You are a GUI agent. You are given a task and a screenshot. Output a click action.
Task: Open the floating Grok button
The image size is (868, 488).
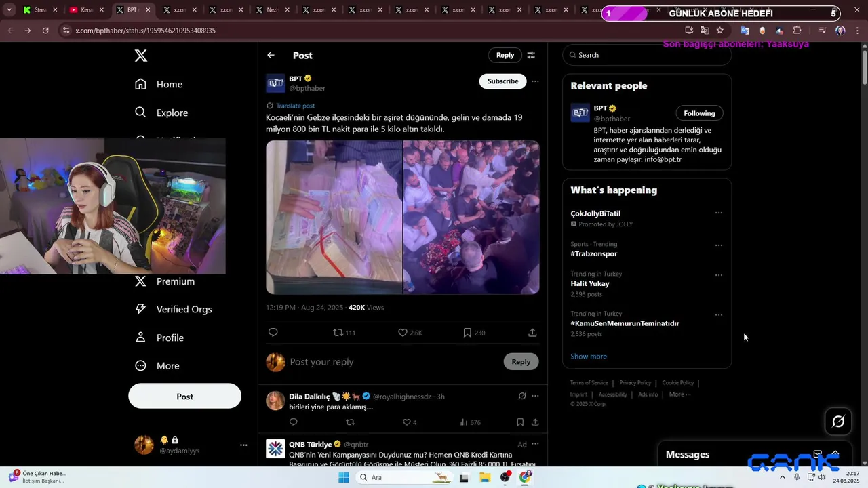838,422
